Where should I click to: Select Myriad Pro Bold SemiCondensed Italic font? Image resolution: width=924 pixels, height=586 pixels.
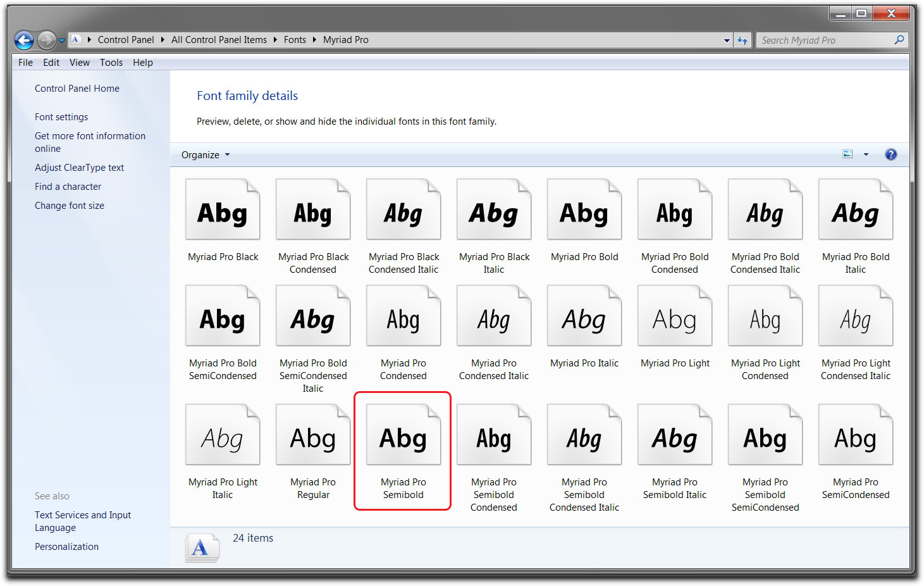click(x=313, y=316)
